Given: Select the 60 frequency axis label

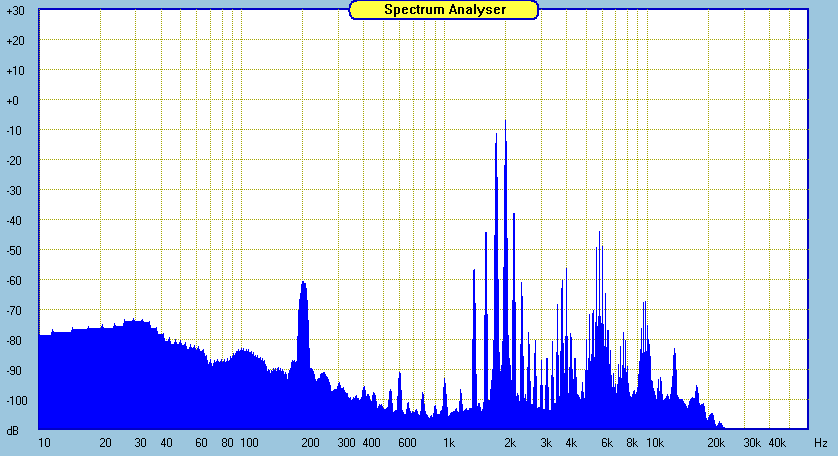Looking at the screenshot, I should coord(201,443).
